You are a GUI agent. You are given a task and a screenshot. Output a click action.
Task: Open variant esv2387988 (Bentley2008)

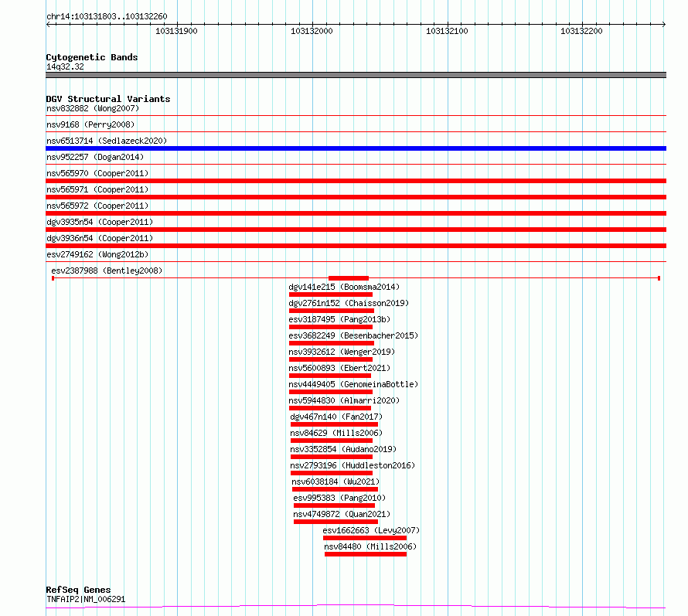107,271
